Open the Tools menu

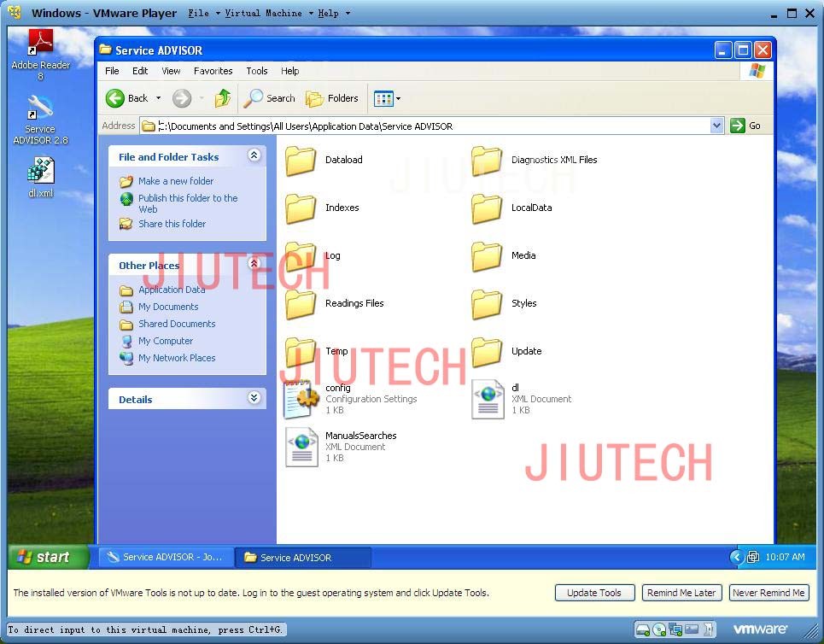click(256, 71)
